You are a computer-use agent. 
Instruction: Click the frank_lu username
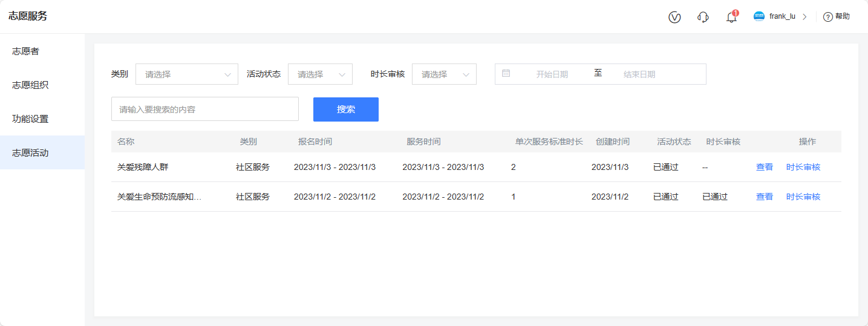[x=782, y=17]
